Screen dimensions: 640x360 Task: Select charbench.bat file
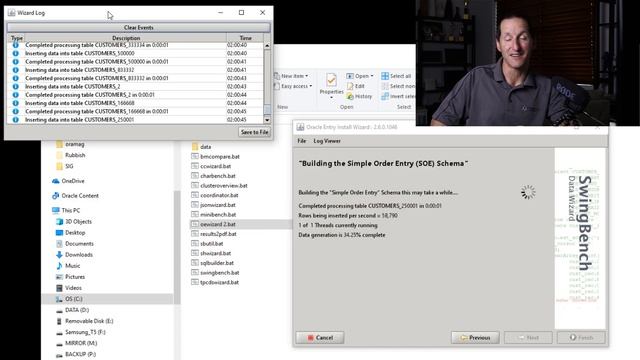click(x=213, y=176)
